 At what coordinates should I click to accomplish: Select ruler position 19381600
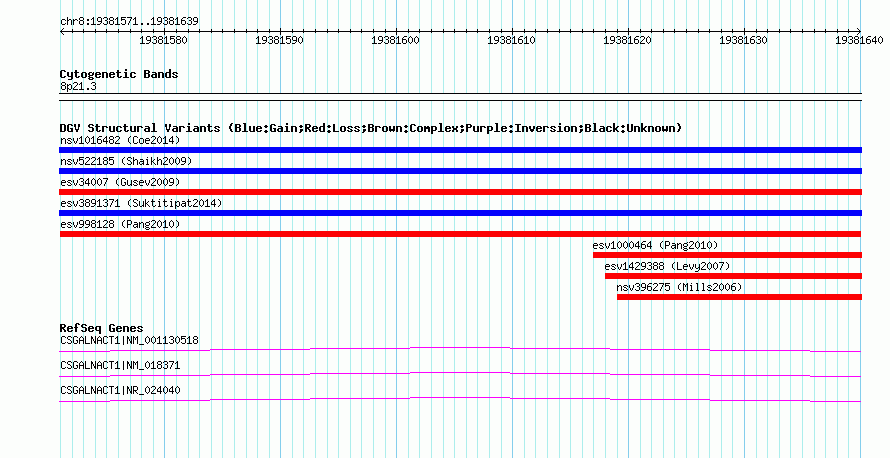click(395, 40)
